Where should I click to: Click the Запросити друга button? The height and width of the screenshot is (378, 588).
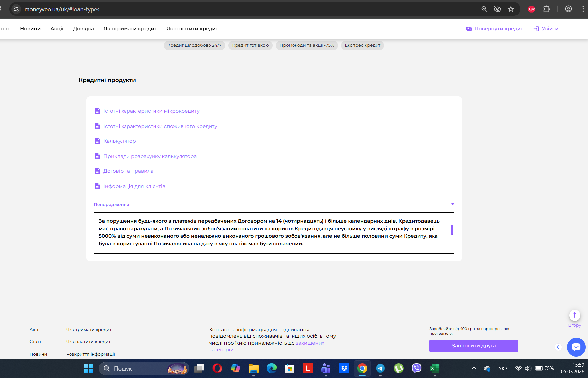point(473,346)
